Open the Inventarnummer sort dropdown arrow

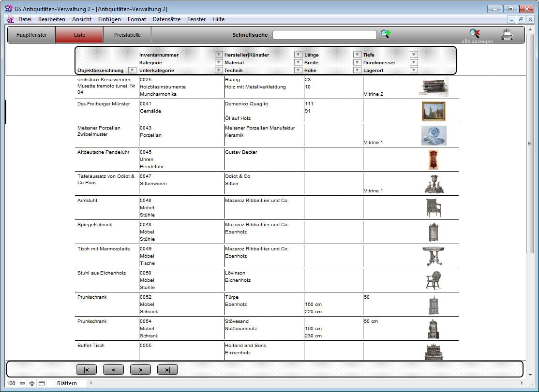coord(218,55)
